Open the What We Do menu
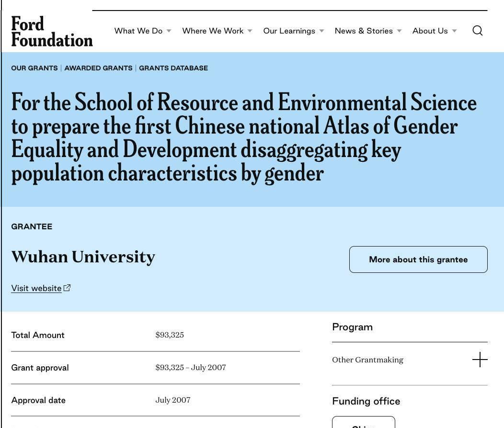 [138, 31]
